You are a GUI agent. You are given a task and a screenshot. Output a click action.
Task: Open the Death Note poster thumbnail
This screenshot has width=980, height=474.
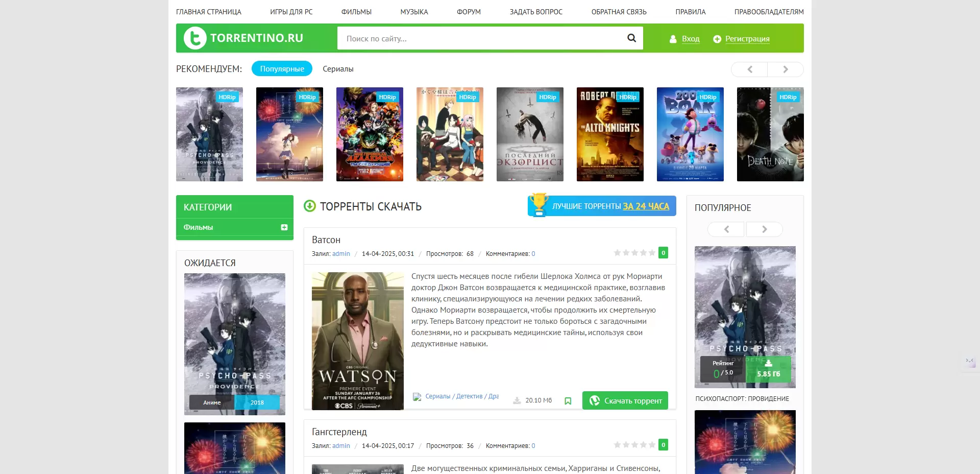point(770,134)
